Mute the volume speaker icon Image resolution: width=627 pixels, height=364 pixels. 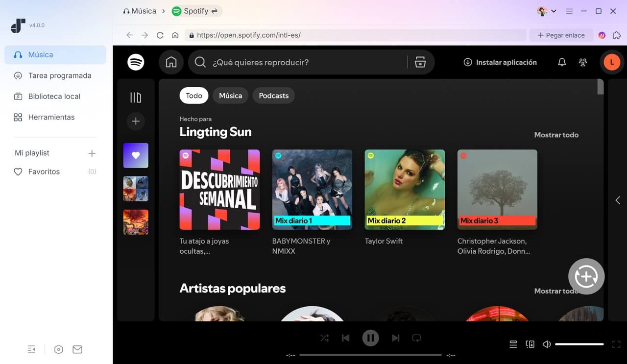coord(547,344)
